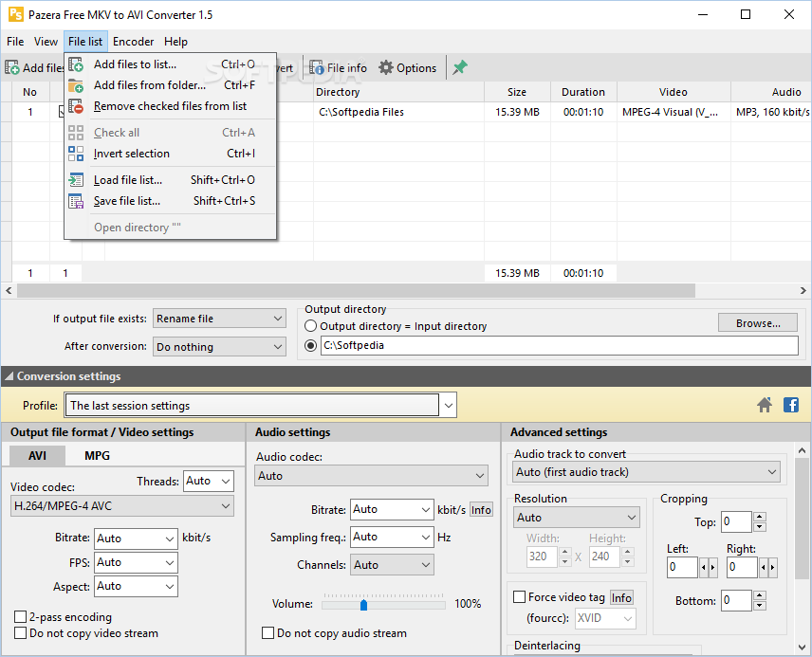Open the After conversion dropdown

coord(219,346)
